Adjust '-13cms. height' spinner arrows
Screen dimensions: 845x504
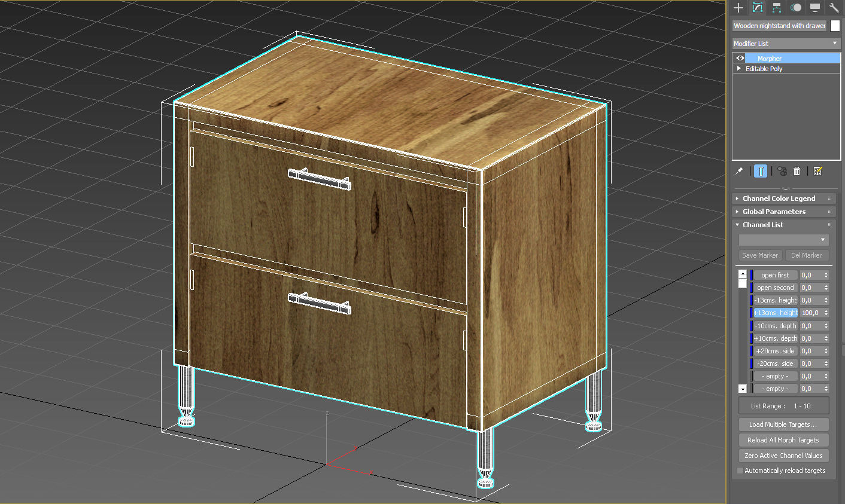[826, 300]
